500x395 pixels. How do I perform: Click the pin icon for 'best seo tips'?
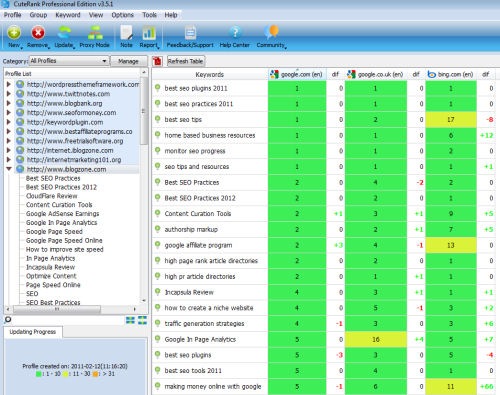[158, 119]
